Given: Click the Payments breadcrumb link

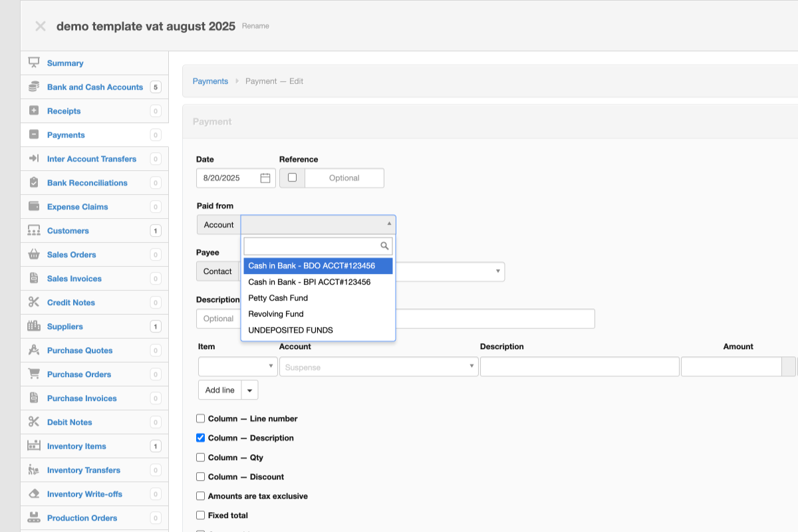Looking at the screenshot, I should pyautogui.click(x=210, y=81).
